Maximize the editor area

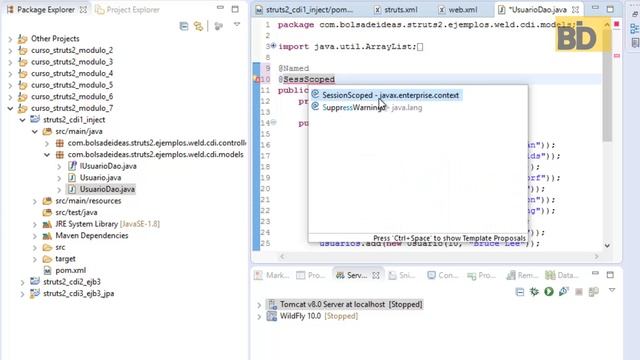click(x=610, y=9)
